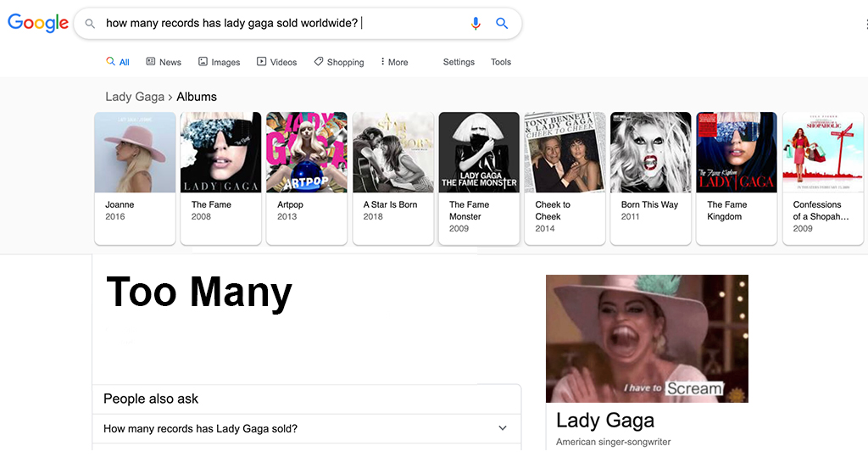
Task: Open Born This Way 2011 album
Action: pos(650,178)
